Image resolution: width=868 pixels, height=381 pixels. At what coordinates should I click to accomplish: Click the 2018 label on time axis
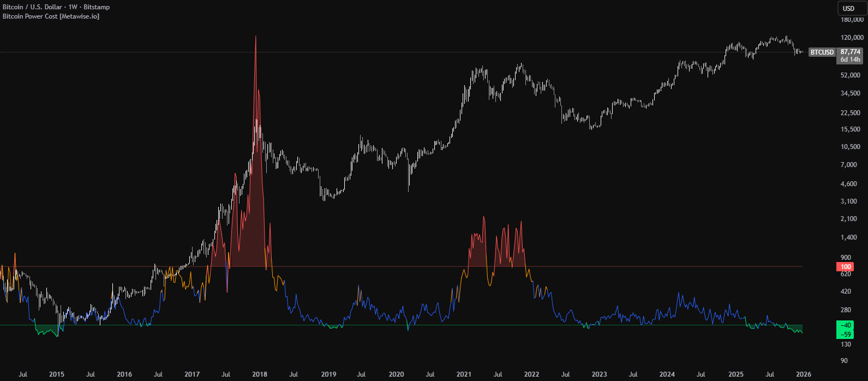pos(260,374)
